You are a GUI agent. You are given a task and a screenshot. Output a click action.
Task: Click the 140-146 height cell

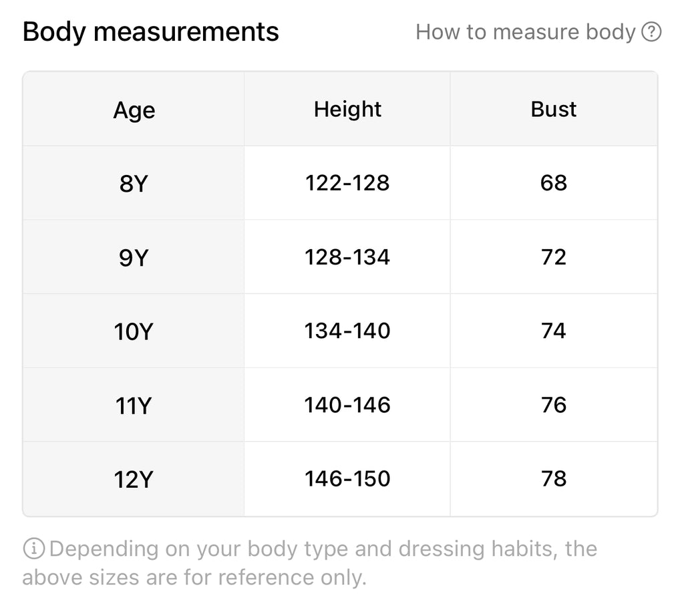[x=347, y=405]
